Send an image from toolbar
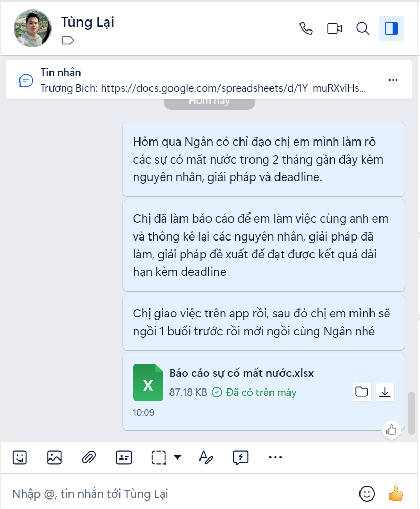 point(54,457)
